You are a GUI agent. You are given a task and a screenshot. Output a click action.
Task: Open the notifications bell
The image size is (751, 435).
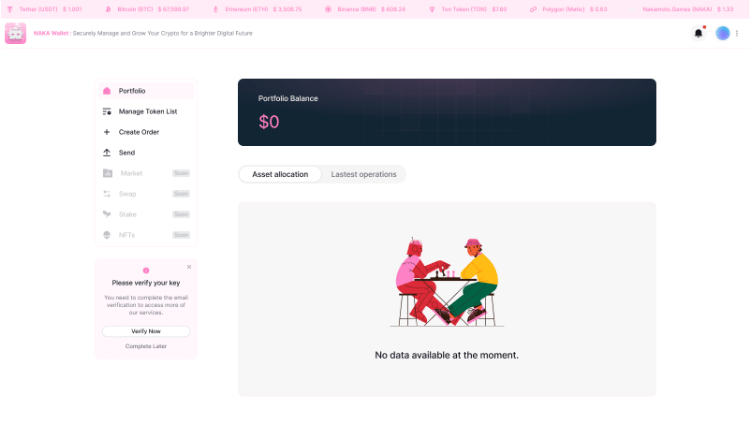[698, 33]
